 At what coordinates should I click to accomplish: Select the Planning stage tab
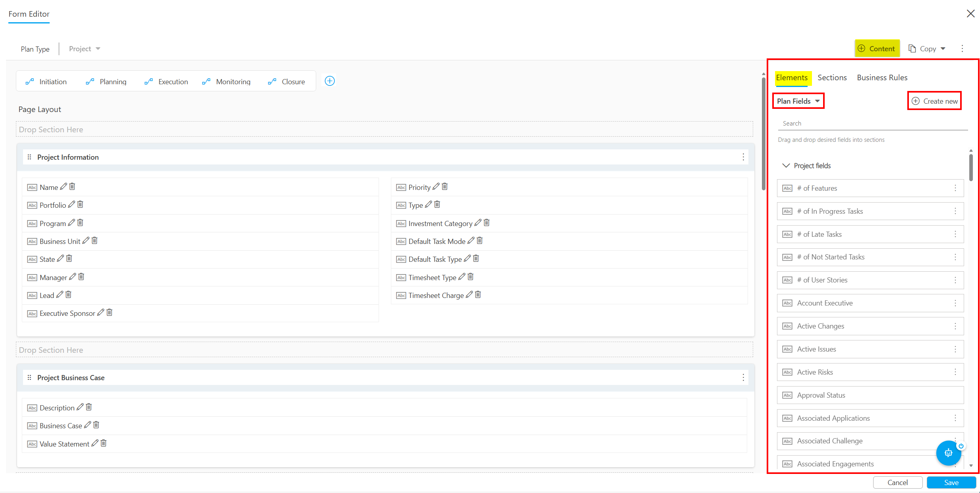pos(106,81)
